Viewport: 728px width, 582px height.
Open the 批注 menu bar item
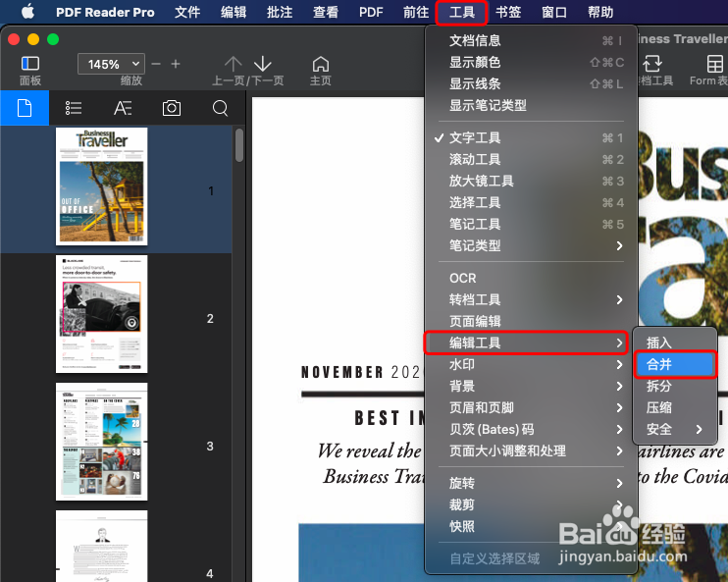click(x=280, y=12)
